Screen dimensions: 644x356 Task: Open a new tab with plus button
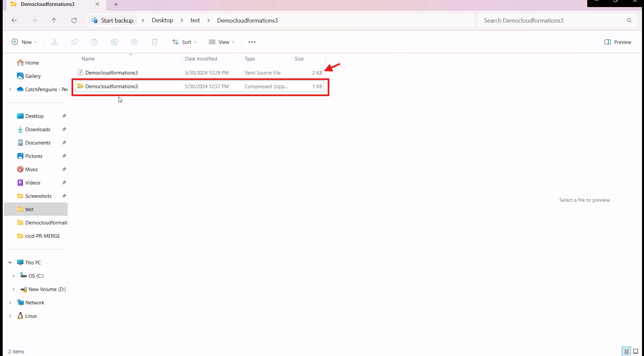click(116, 4)
